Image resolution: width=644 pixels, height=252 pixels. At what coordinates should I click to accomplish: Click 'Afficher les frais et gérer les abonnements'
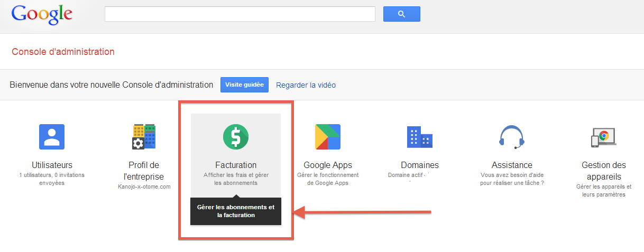point(236,179)
